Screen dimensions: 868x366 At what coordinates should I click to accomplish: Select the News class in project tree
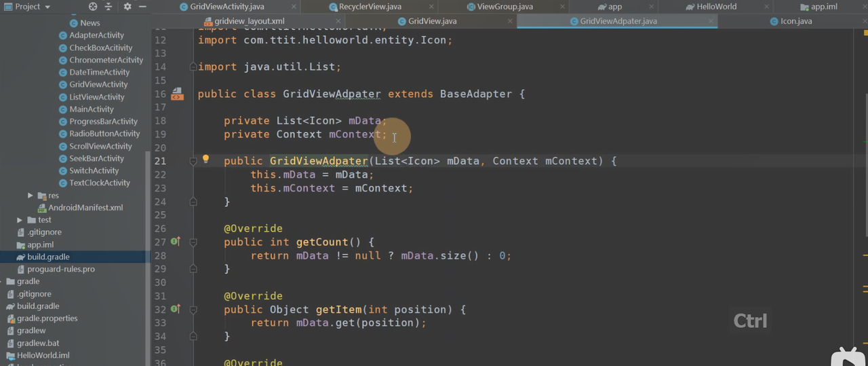pyautogui.click(x=90, y=23)
